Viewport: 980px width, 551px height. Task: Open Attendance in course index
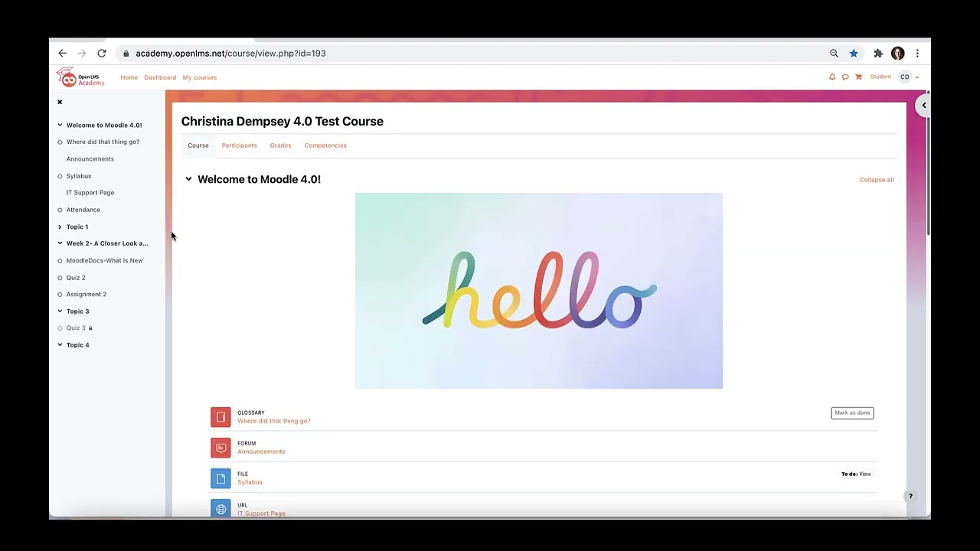(x=83, y=210)
